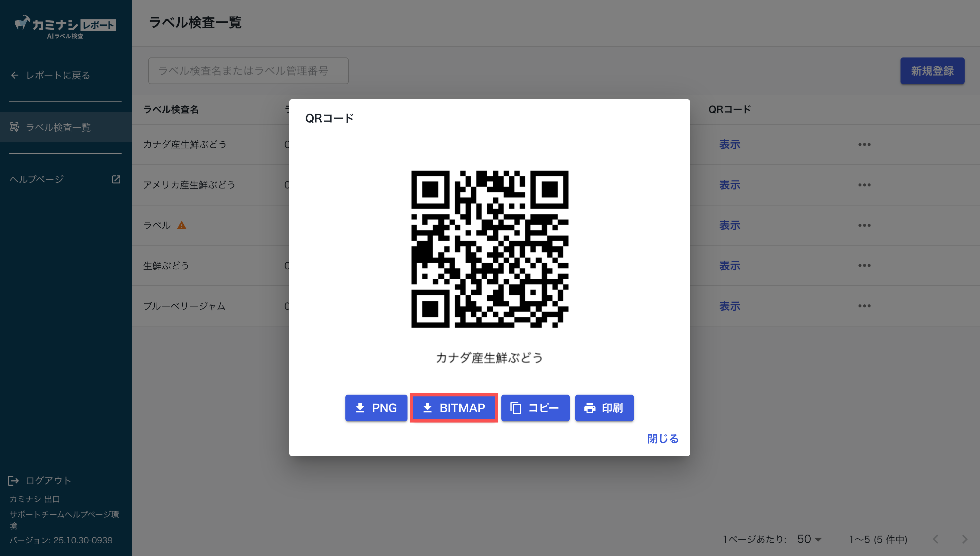Show QR code for アメリカ産生鮮ぶどう

(729, 185)
